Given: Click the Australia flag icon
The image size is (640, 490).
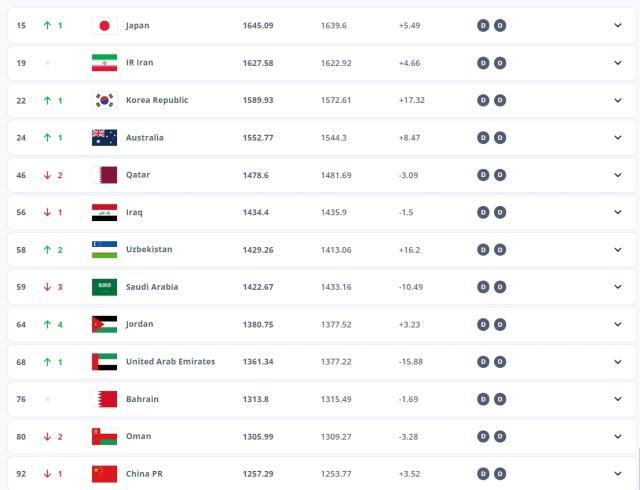Looking at the screenshot, I should (104, 138).
